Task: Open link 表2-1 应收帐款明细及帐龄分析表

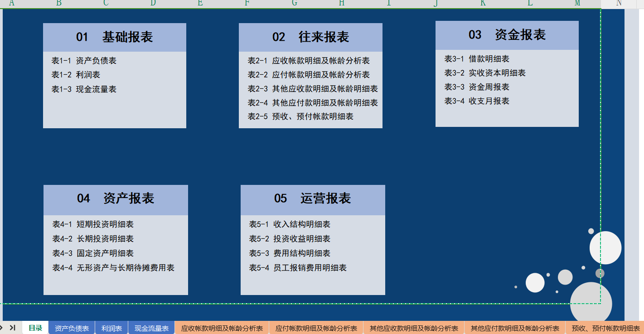Action: tap(309, 61)
